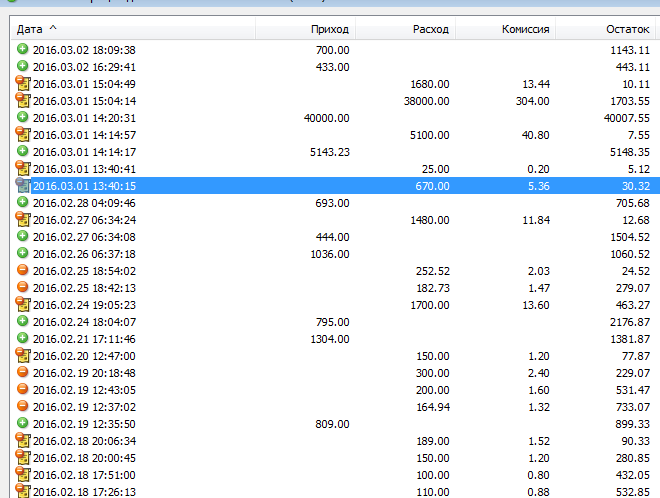The width and height of the screenshot is (660, 498).
Task: Sort by the Приход column header
Action: tap(329, 29)
